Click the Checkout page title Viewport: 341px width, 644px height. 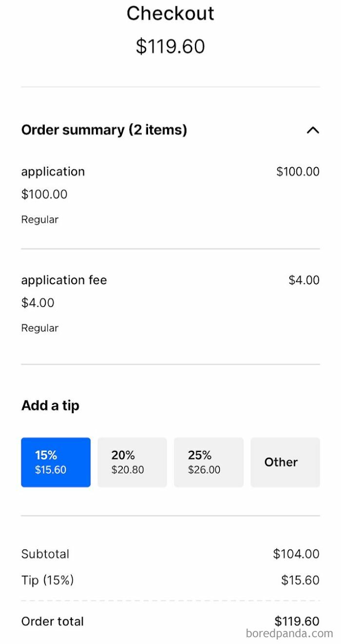(170, 14)
